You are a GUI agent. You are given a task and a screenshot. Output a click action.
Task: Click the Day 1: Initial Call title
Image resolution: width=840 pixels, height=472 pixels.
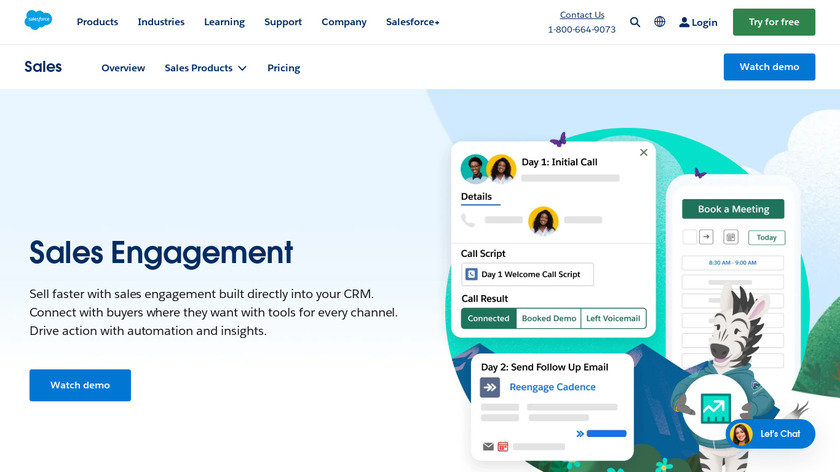[x=559, y=162]
